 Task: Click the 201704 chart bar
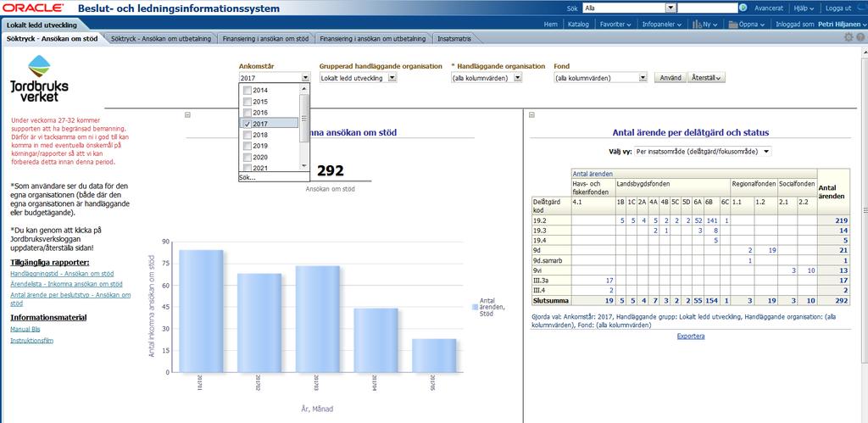(376, 340)
